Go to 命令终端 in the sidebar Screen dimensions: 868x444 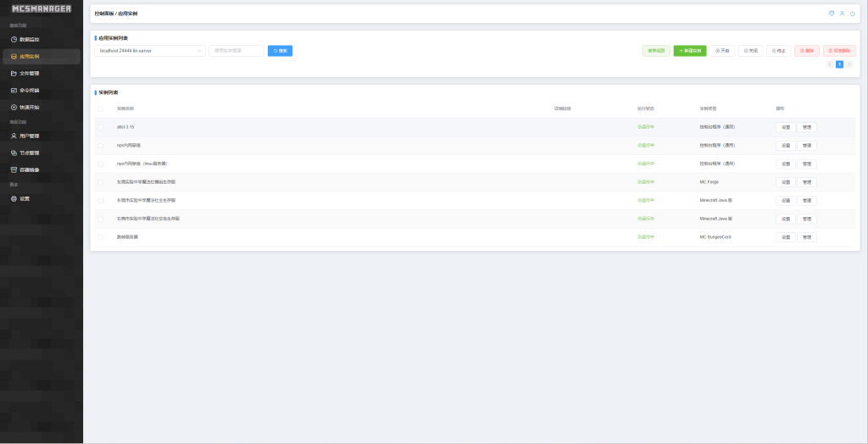click(30, 90)
